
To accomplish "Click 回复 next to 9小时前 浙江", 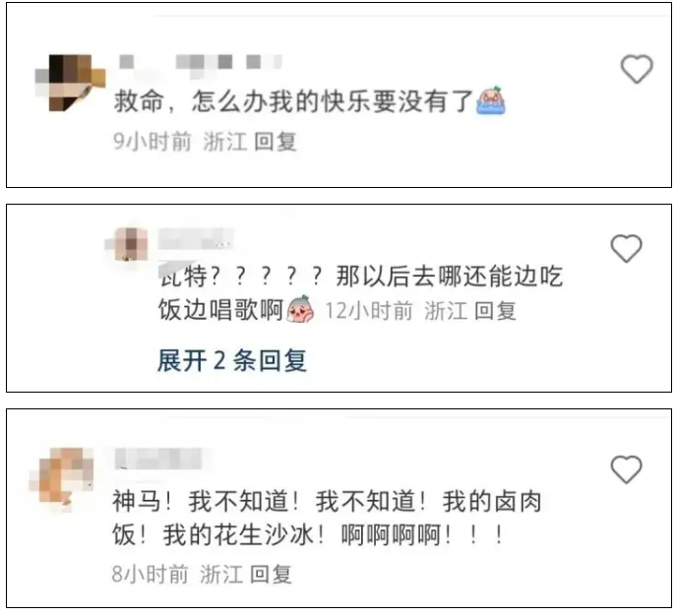I will 276,142.
